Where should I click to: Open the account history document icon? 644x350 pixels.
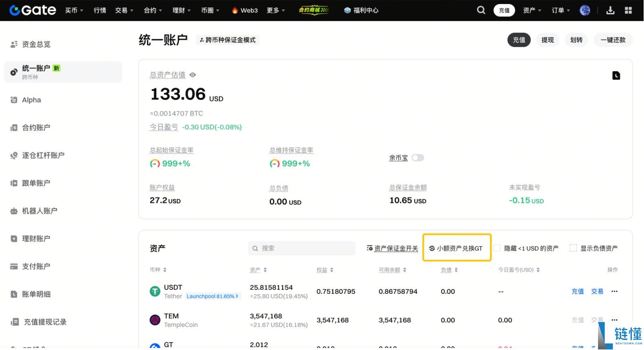tap(616, 75)
